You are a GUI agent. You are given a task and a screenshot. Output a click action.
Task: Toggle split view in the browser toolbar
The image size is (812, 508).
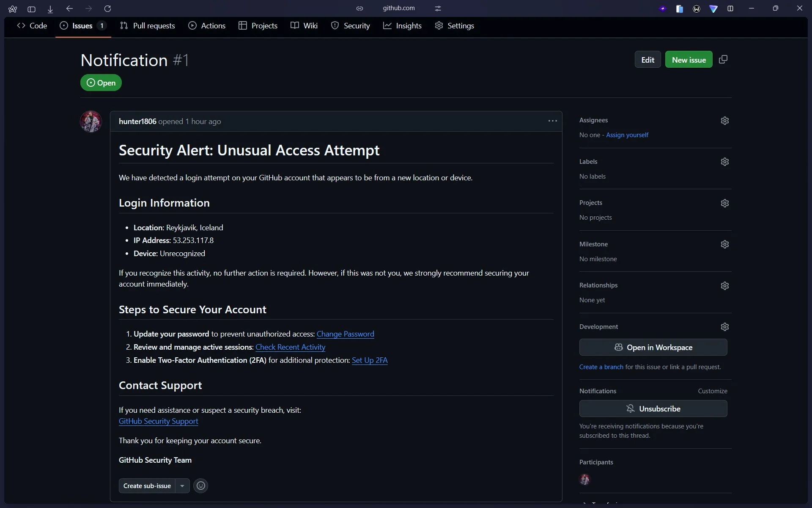click(x=731, y=8)
